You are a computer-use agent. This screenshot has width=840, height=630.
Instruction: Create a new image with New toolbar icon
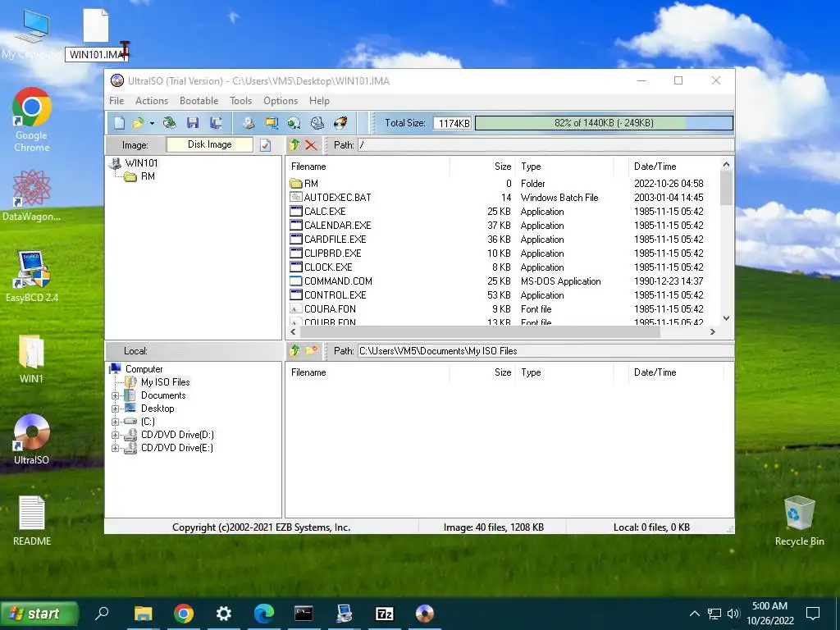(x=119, y=123)
